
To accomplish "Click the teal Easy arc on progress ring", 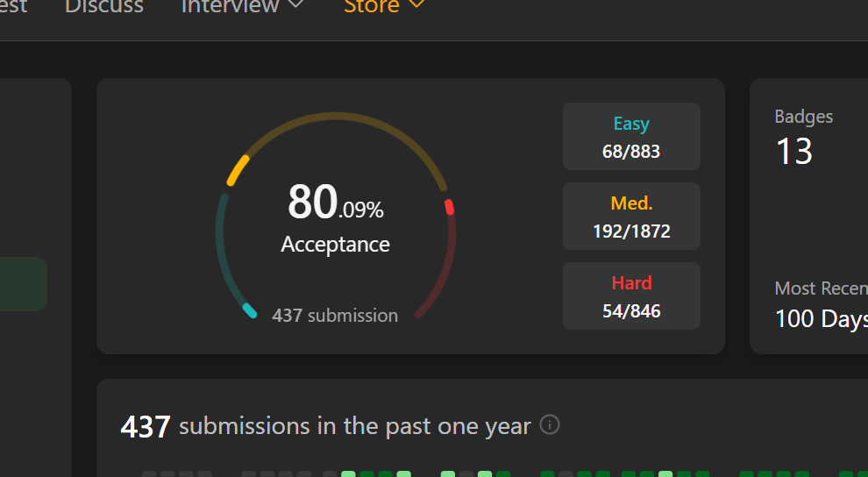I will tap(249, 310).
